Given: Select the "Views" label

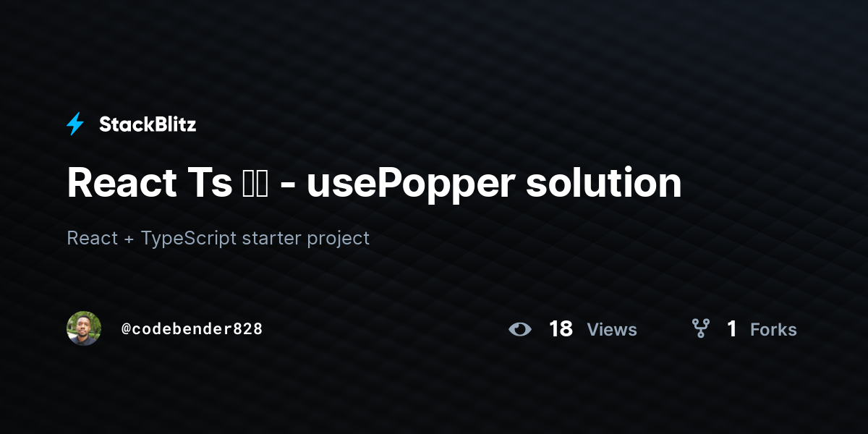Looking at the screenshot, I should (x=612, y=329).
